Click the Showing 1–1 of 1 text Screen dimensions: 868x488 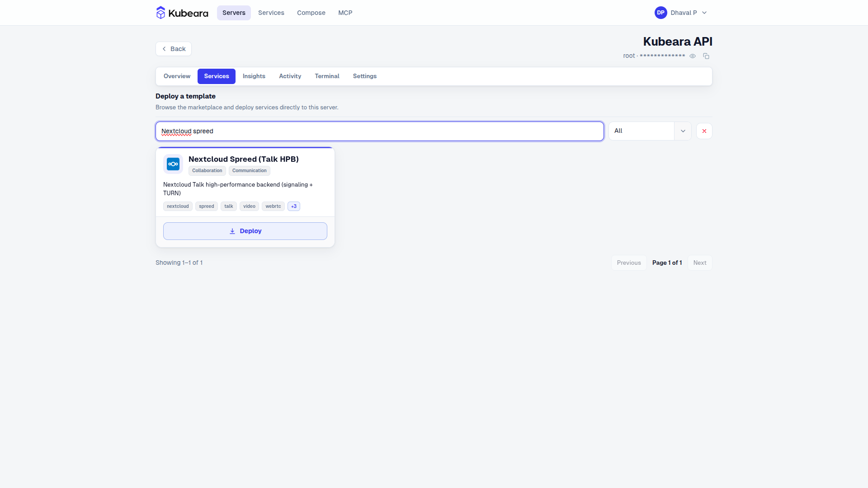[x=179, y=263]
